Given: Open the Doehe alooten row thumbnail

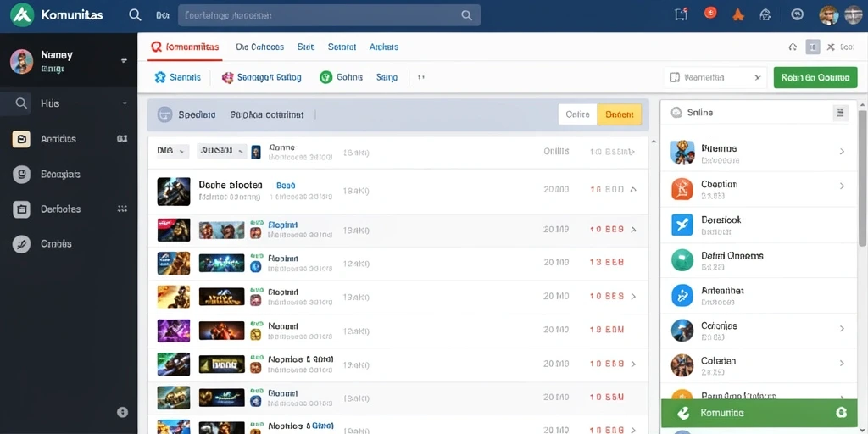Looking at the screenshot, I should click(174, 192).
